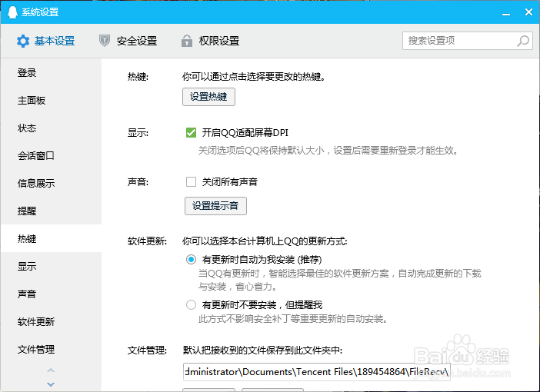Screen dimensions: 540x392
Task: Select 登录 in the sidebar
Action: pos(51,72)
